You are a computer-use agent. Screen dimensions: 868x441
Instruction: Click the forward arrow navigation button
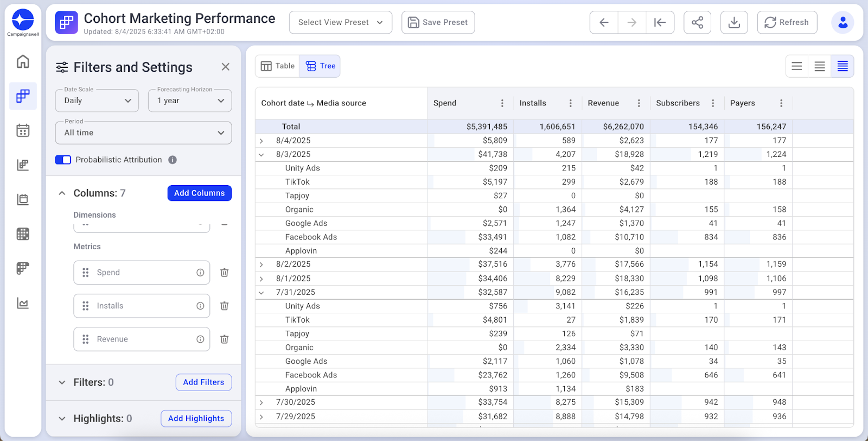(632, 22)
